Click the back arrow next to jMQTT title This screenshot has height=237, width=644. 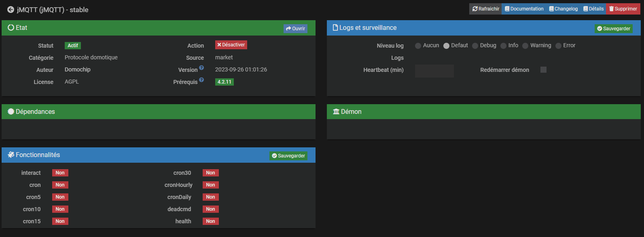point(11,10)
